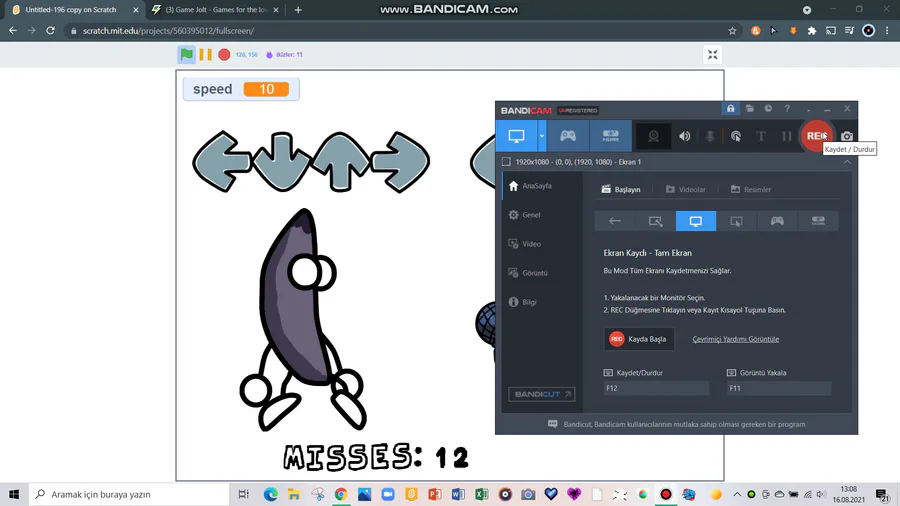Toggle speaker sound recording in Bandicam

[685, 136]
